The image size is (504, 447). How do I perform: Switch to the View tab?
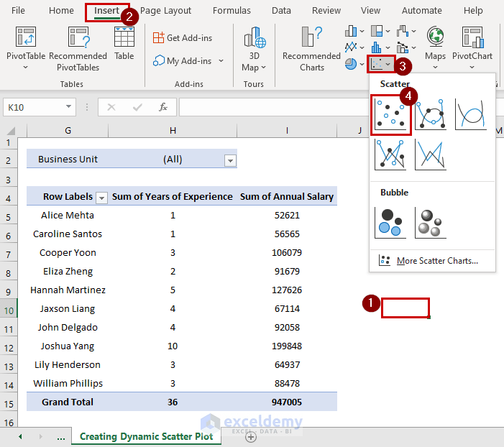click(x=370, y=11)
